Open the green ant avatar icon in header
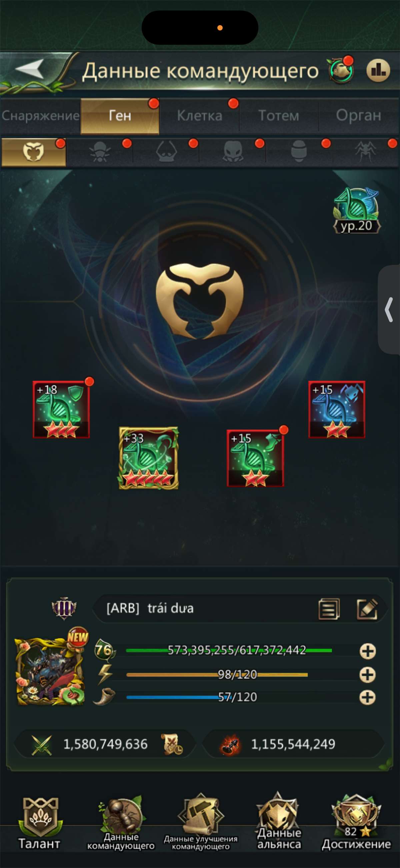Image resolution: width=400 pixels, height=868 pixels. [341, 70]
